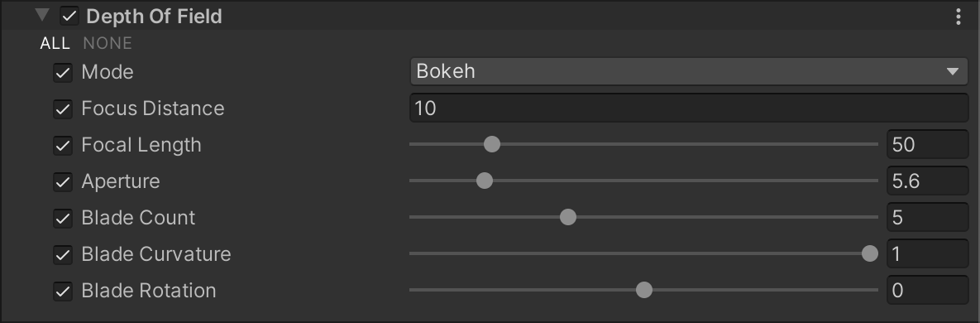The height and width of the screenshot is (323, 980).
Task: Toggle the Focus Distance override checkbox
Action: [x=63, y=108]
